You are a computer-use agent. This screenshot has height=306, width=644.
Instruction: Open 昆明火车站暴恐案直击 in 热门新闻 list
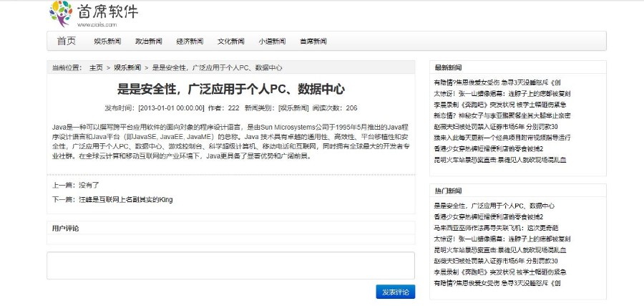[500, 250]
